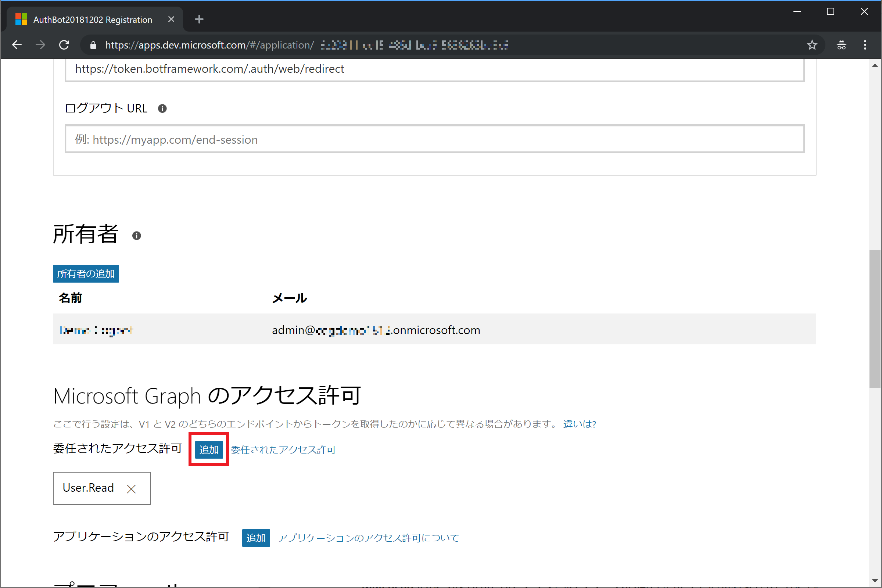Click the ログアウト URL input field

coord(434,139)
